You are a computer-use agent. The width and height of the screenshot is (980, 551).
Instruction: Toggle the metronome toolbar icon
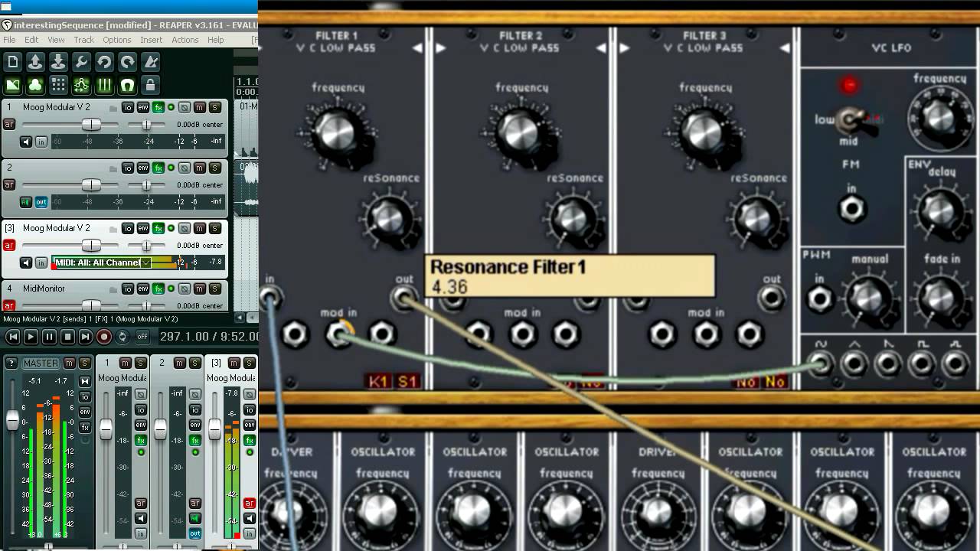click(x=151, y=62)
